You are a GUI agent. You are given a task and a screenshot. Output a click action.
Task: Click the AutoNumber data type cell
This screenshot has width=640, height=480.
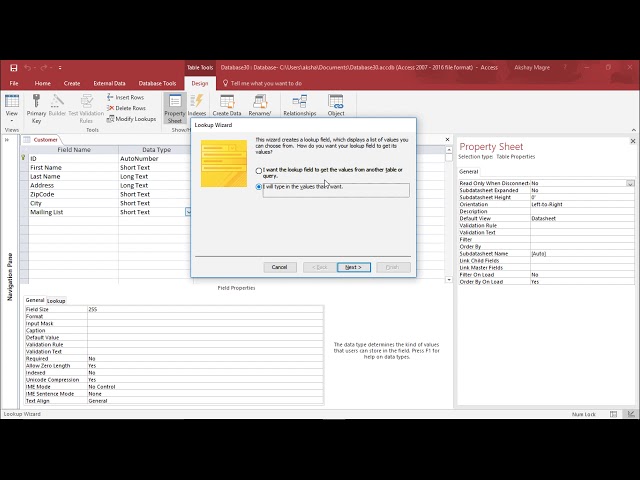point(155,158)
